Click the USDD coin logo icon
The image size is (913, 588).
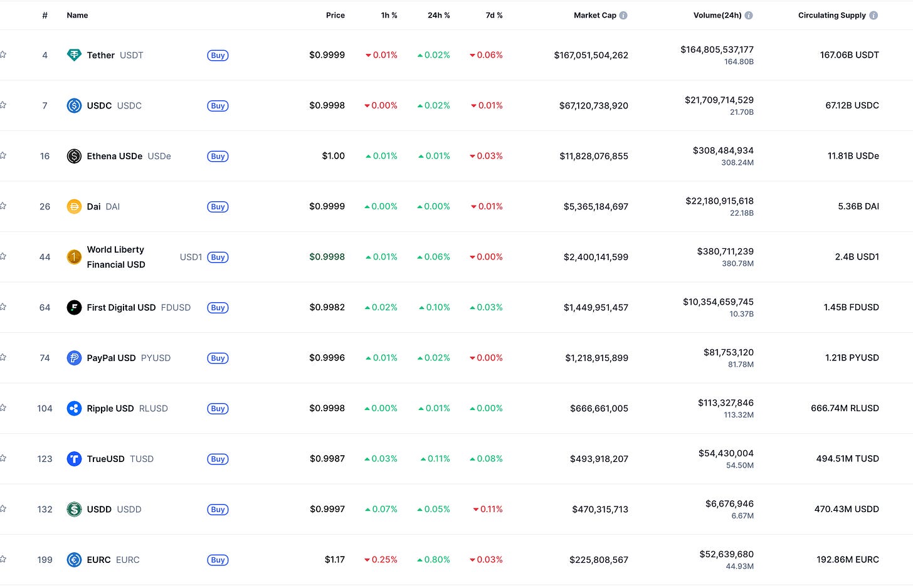pos(74,510)
